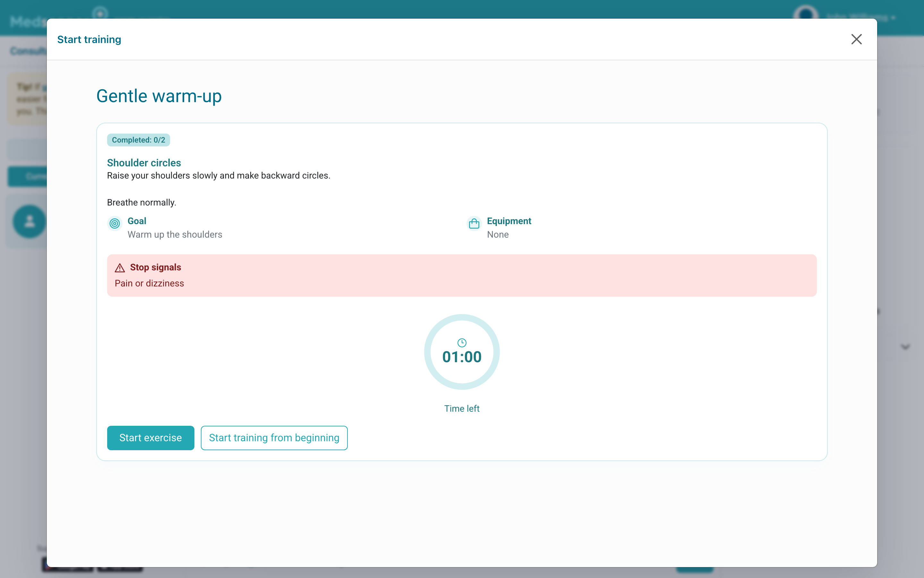The height and width of the screenshot is (578, 924).
Task: Click the Equipment bag icon
Action: [x=474, y=223]
